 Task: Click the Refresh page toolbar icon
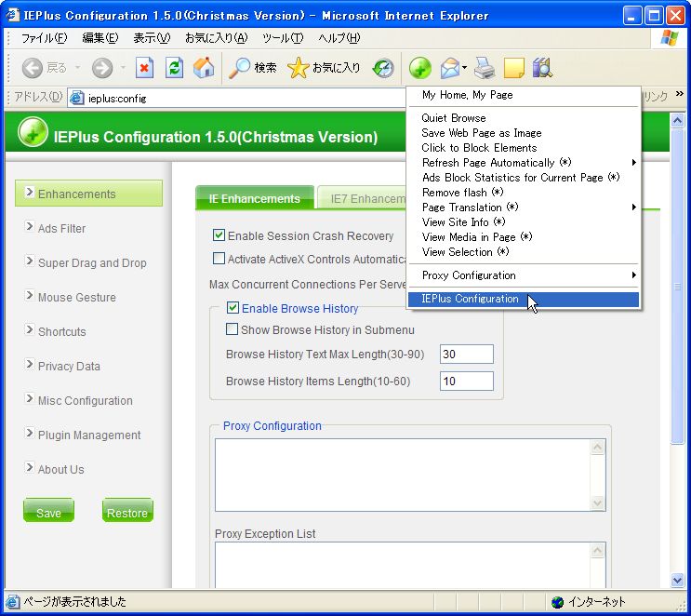click(x=175, y=68)
